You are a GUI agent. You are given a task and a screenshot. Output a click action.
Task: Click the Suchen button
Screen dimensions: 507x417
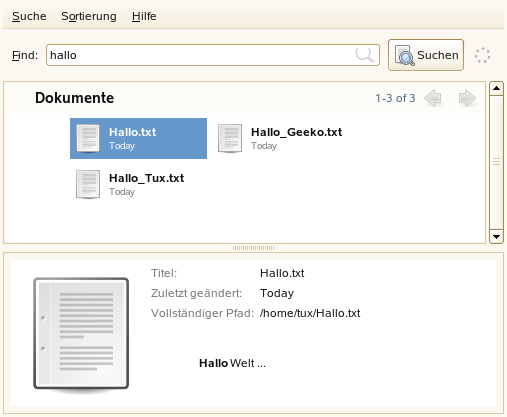point(426,55)
